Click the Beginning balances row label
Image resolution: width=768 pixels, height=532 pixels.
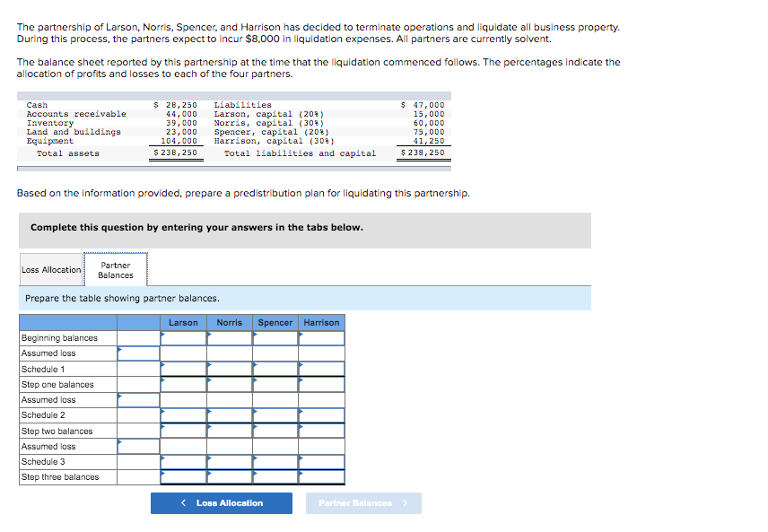[x=59, y=338]
